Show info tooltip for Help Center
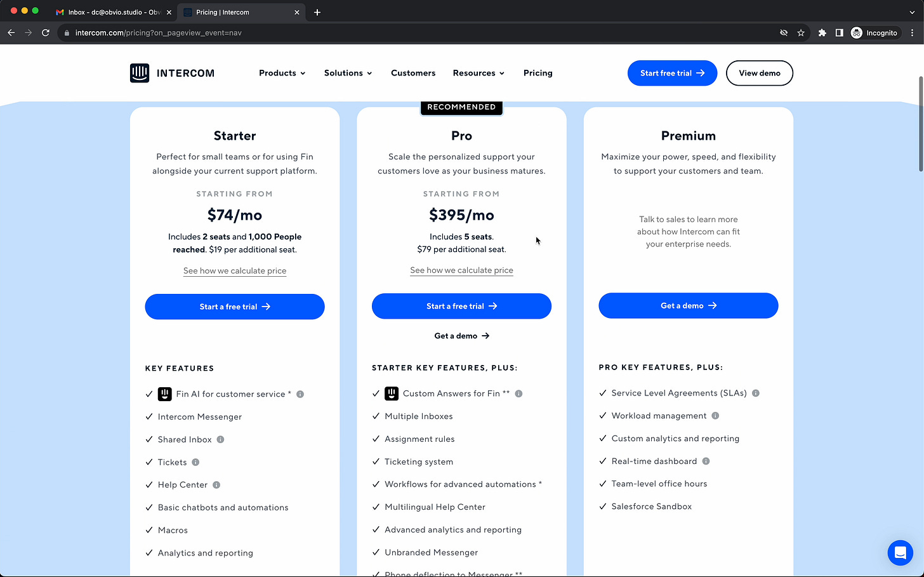The width and height of the screenshot is (924, 577). pyautogui.click(x=216, y=485)
